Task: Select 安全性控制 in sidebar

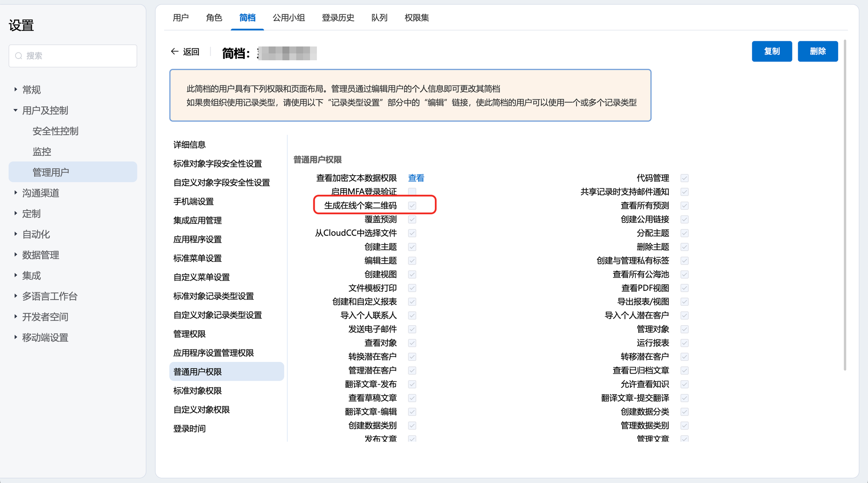Action: [x=56, y=131]
